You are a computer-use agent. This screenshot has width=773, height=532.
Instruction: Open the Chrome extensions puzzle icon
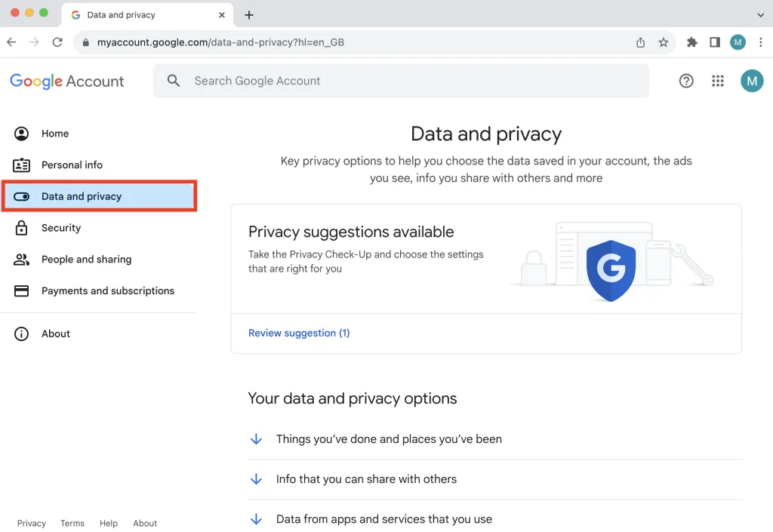point(691,42)
